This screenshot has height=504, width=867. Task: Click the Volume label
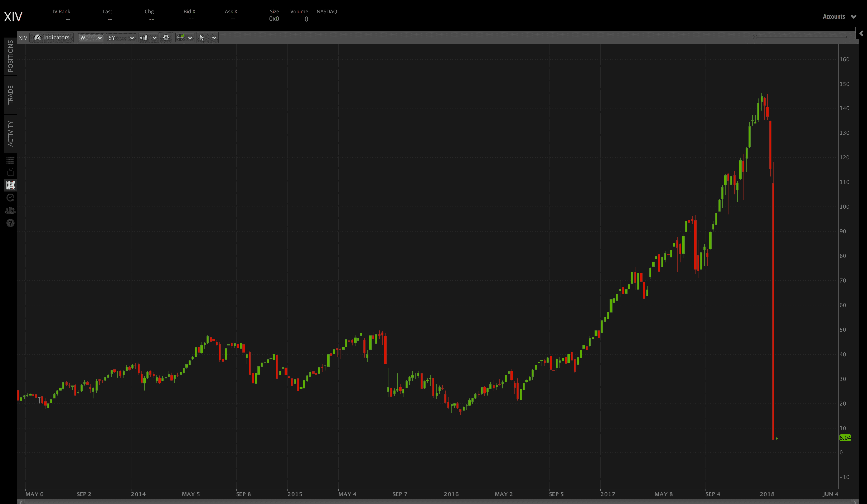tap(299, 11)
